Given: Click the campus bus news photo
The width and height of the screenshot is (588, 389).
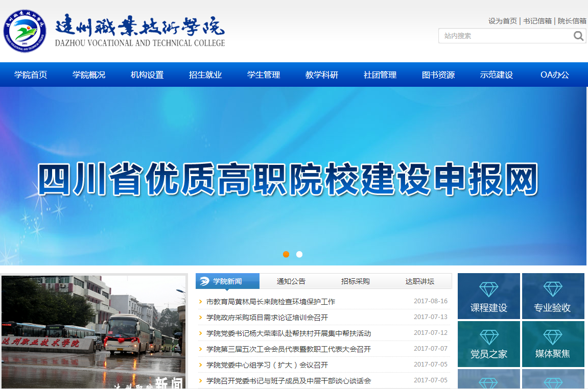Looking at the screenshot, I should tap(93, 332).
